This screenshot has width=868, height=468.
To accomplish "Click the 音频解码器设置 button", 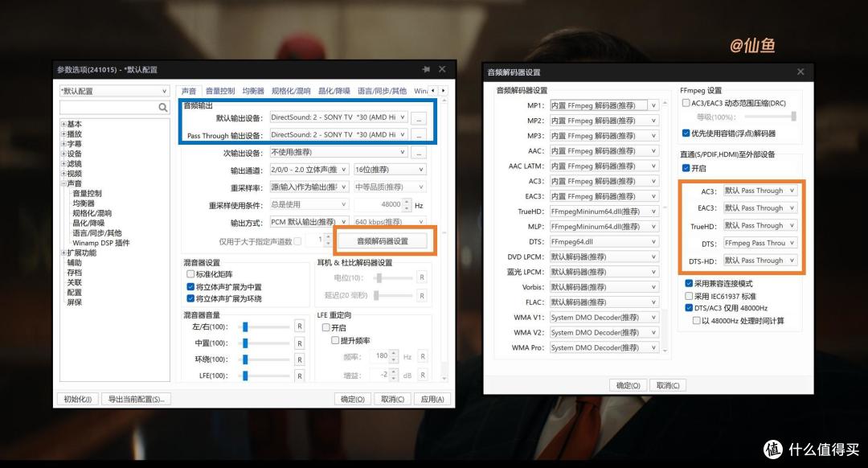I will (382, 241).
